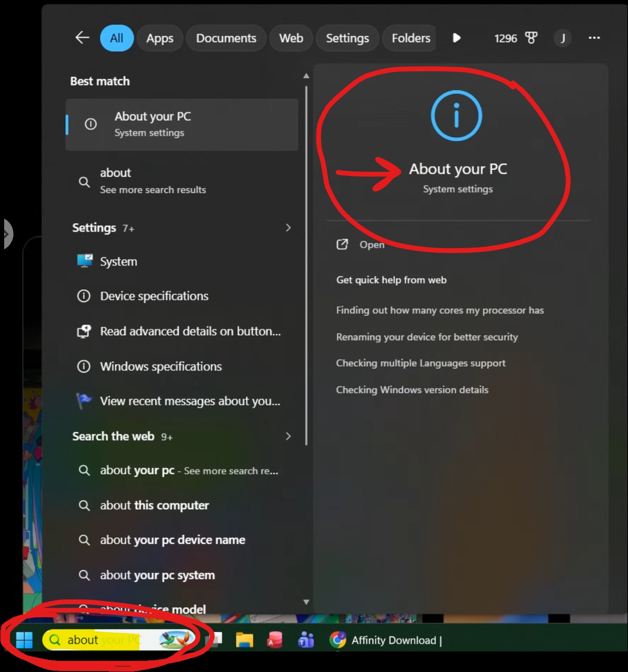This screenshot has width=628, height=672.
Task: Open Affinity Download Chrome window
Action: pos(386,640)
